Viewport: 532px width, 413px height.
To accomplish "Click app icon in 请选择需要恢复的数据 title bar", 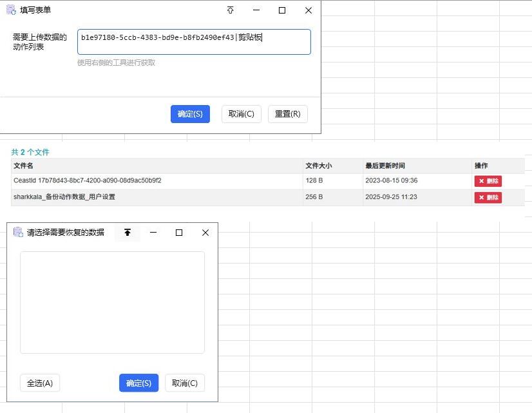I will pyautogui.click(x=18, y=233).
